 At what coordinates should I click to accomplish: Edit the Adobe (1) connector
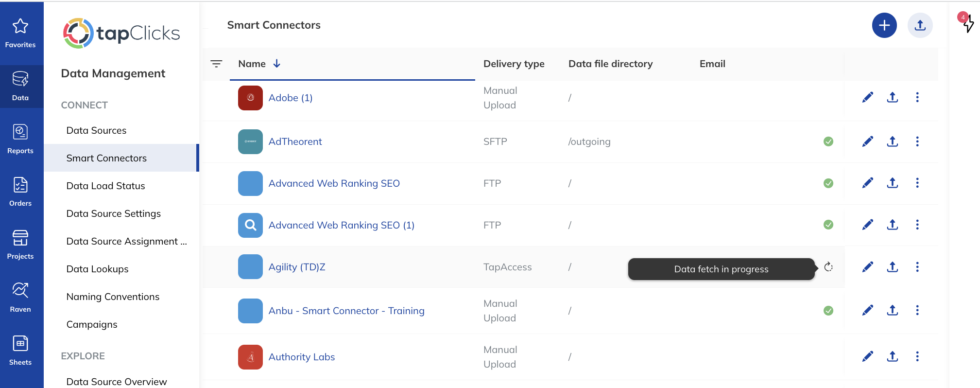(x=868, y=97)
